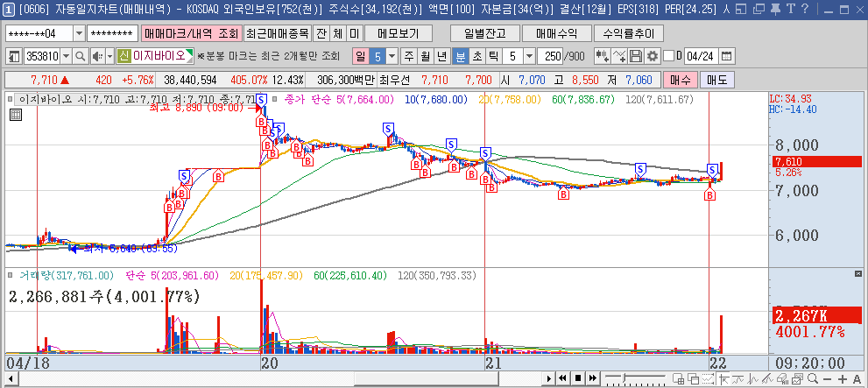Open the stock code 353810 dropdown arrow
This screenshot has height=388, width=868.
pyautogui.click(x=67, y=56)
